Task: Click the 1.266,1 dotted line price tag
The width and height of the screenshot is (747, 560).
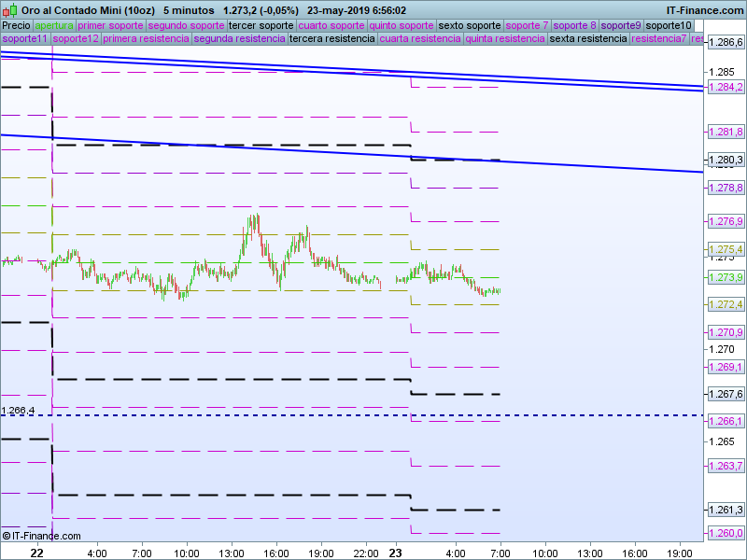Action: pyautogui.click(x=726, y=421)
